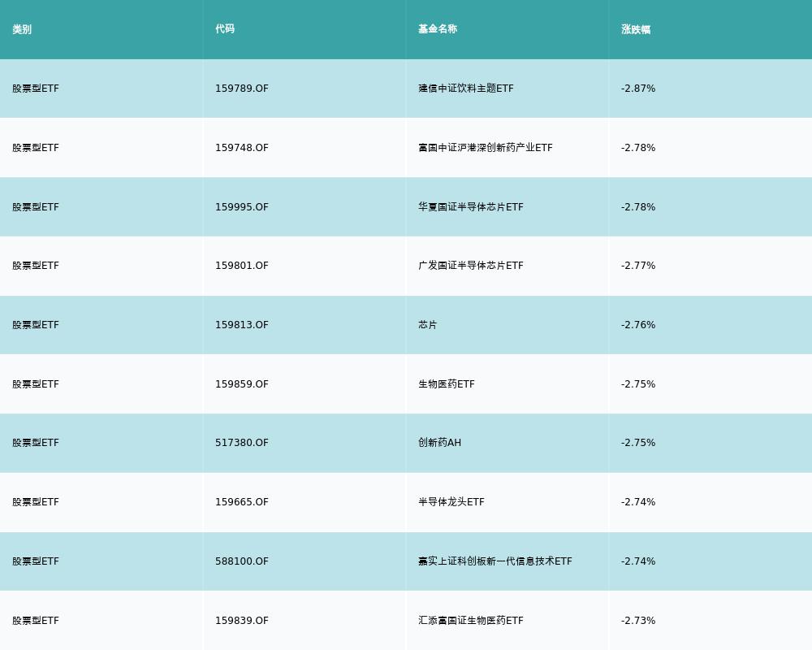Select fund code 159859.OF
This screenshot has height=650, width=812.
tap(242, 384)
